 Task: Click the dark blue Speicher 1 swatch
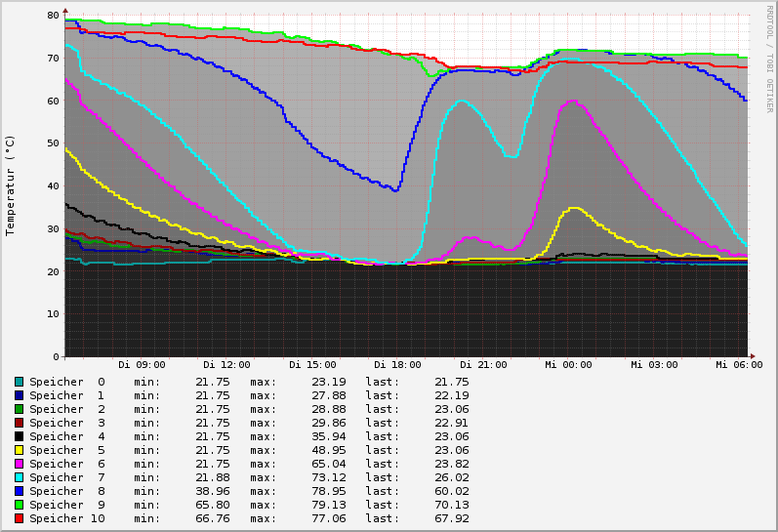coord(19,395)
